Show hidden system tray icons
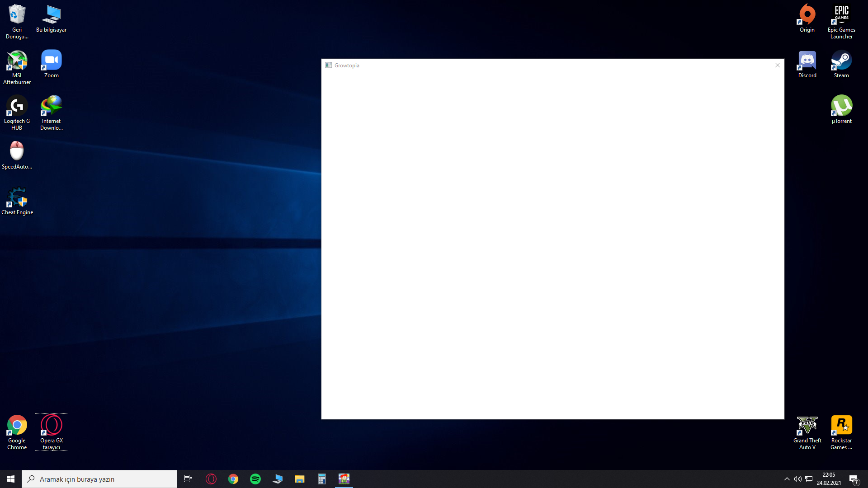This screenshot has width=868, height=488. (x=787, y=479)
